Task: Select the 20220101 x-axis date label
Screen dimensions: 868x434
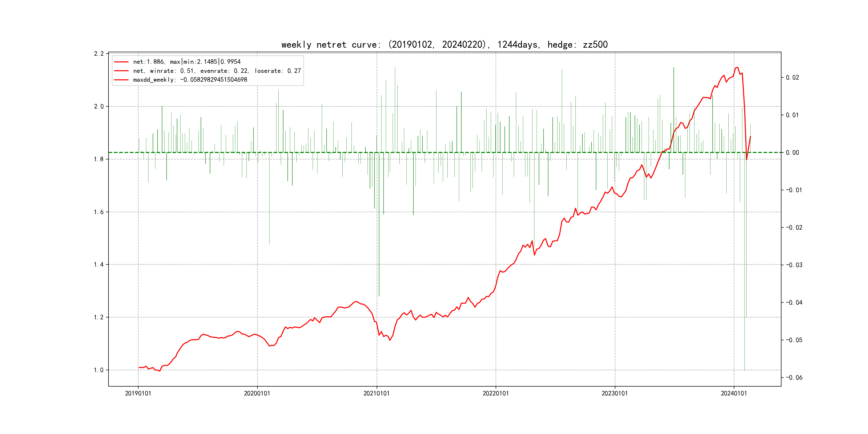Action: coord(495,394)
